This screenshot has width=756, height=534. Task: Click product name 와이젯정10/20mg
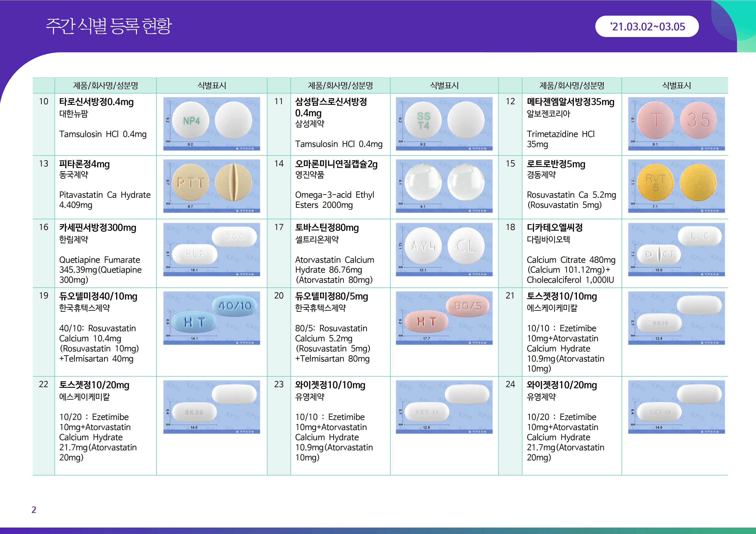click(561, 385)
